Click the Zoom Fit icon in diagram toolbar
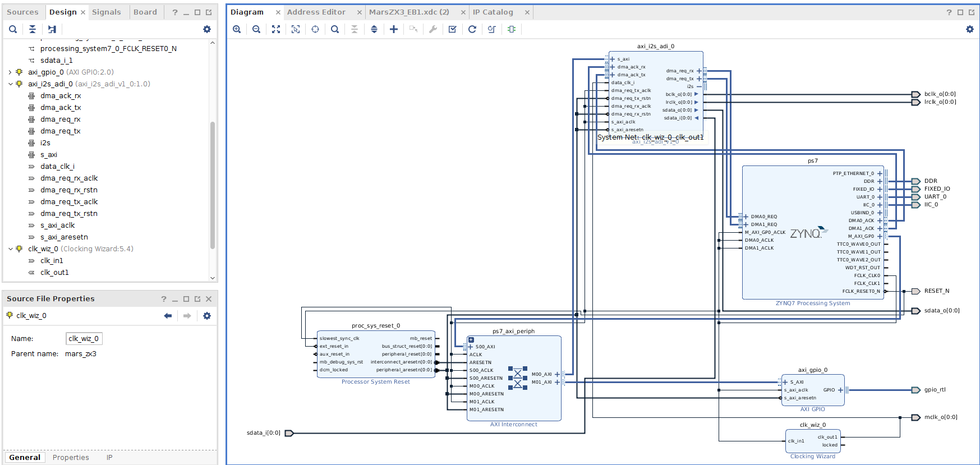This screenshot has width=980, height=465. (x=276, y=29)
